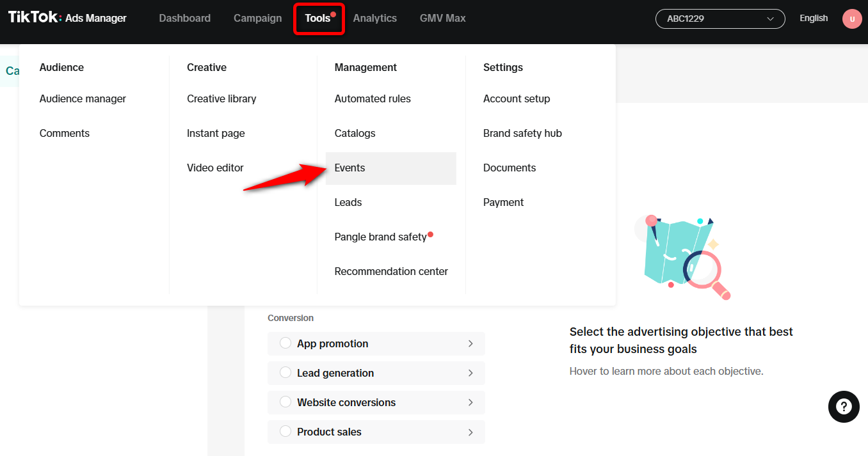Open Automated rules

[x=373, y=98]
